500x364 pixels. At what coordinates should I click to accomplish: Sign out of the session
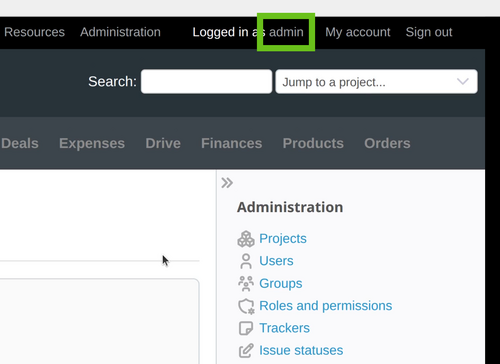point(429,32)
